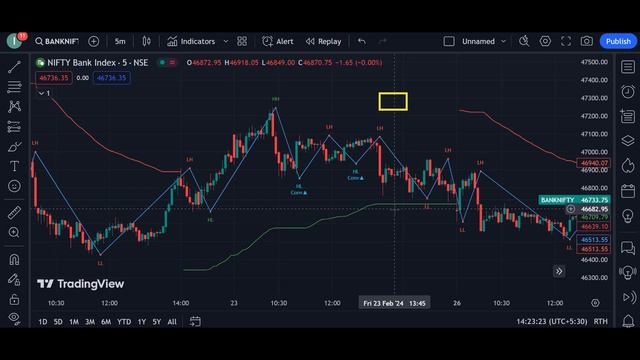
Task: Open the watchlist panel
Action: pyautogui.click(x=628, y=67)
